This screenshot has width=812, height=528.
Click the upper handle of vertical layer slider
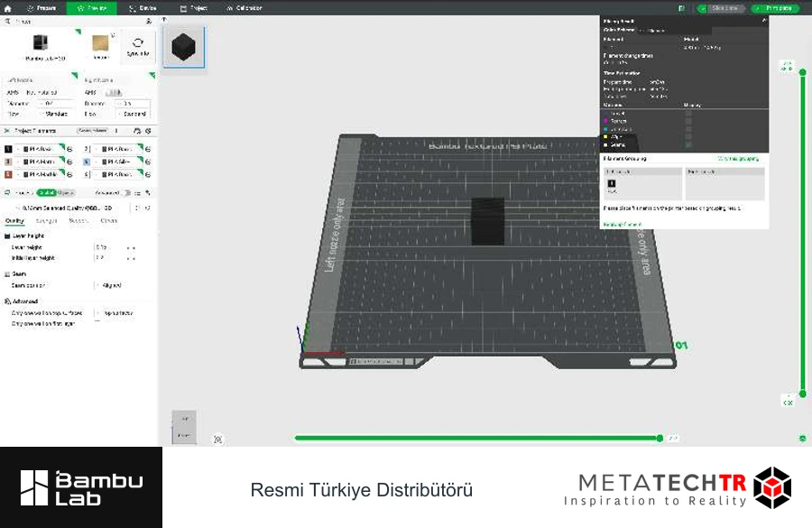803,72
